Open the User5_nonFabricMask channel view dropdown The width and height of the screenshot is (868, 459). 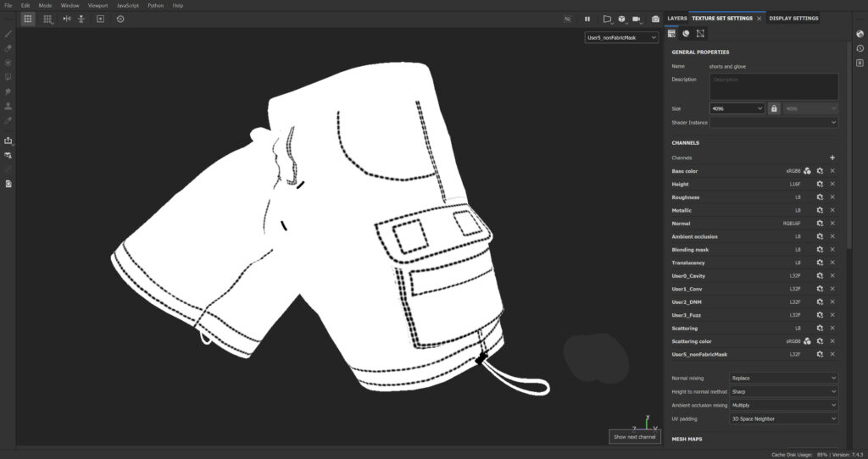pyautogui.click(x=621, y=37)
